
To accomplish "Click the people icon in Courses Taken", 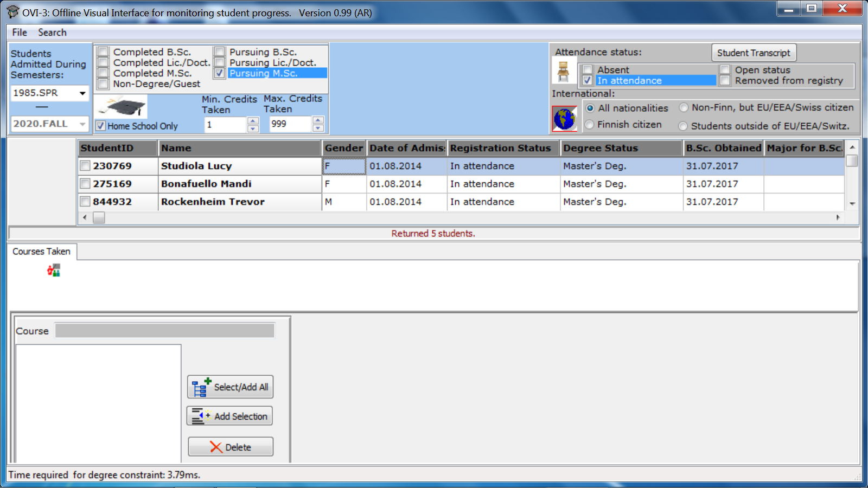I will pos(54,270).
